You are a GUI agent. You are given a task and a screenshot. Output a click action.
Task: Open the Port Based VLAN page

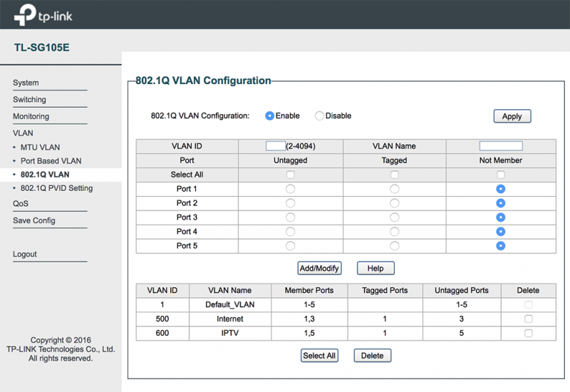pos(51,161)
